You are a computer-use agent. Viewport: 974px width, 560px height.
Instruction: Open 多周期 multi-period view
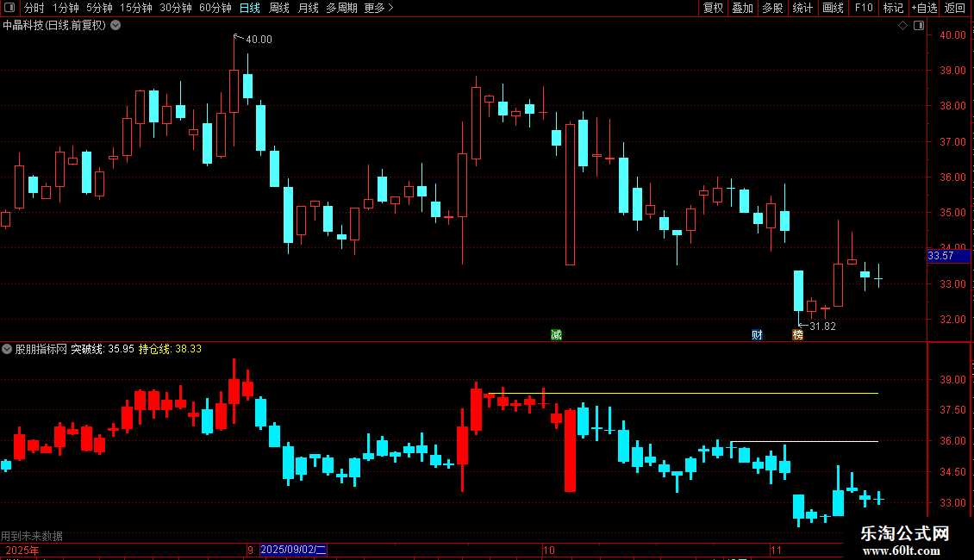pos(341,8)
